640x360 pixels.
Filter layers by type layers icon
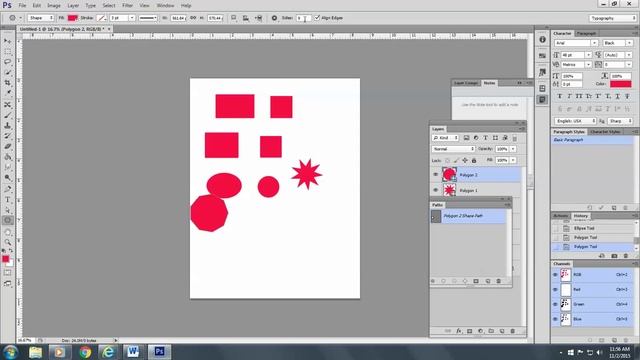(x=485, y=138)
